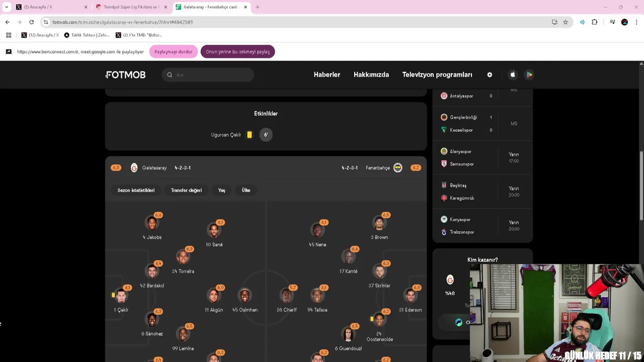This screenshot has width=644, height=362.
Task: Click the Galatasaray crest in lineup header
Action: [x=134, y=168]
